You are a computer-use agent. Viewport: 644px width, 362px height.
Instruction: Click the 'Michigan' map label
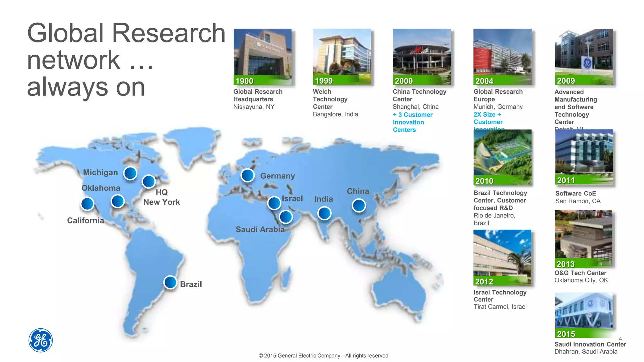(x=100, y=173)
